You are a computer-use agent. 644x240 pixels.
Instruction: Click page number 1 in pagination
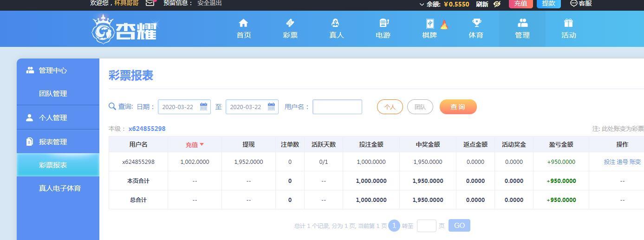394,226
